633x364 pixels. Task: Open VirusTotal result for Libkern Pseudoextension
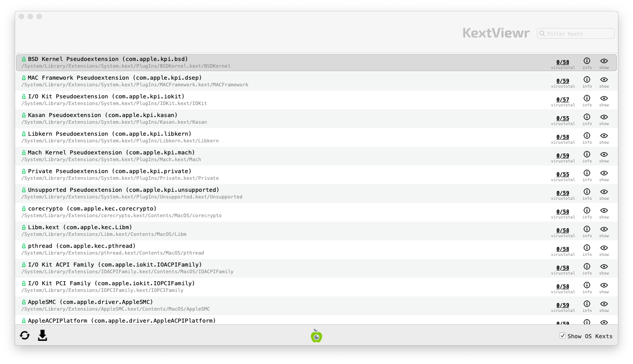(563, 137)
